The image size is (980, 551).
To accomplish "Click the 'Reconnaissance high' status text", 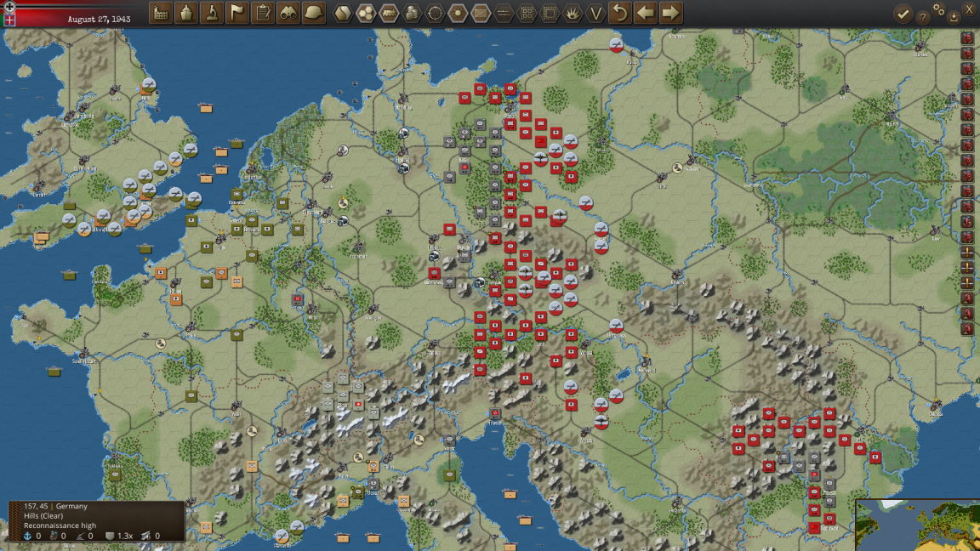I will 60,525.
